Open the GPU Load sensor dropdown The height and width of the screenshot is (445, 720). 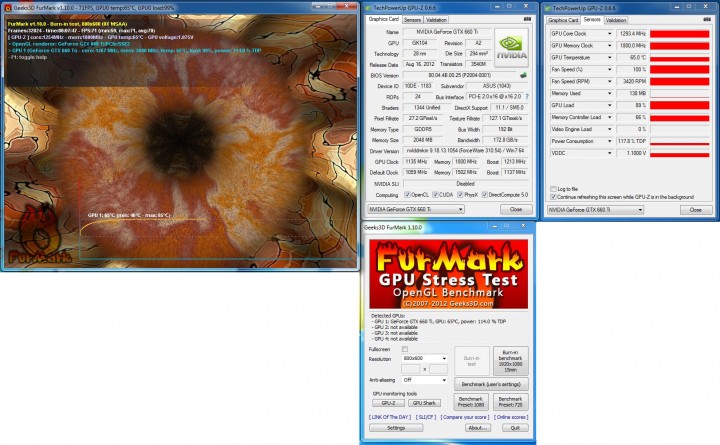coord(609,105)
